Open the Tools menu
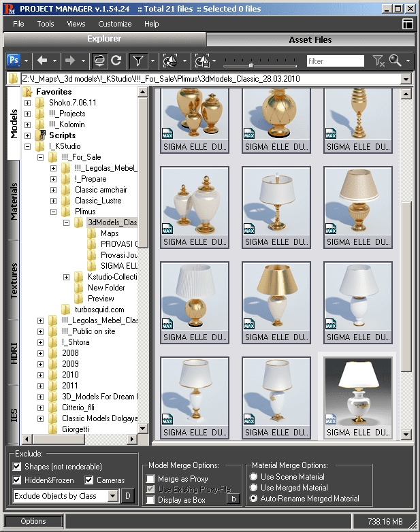420x532 pixels. 46,24
